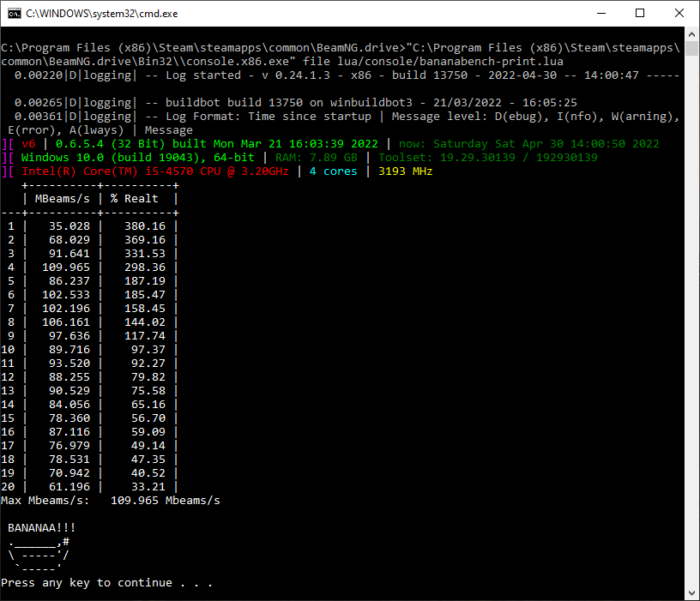Minimize the cmd.exe window
700x601 pixels.
pos(601,14)
